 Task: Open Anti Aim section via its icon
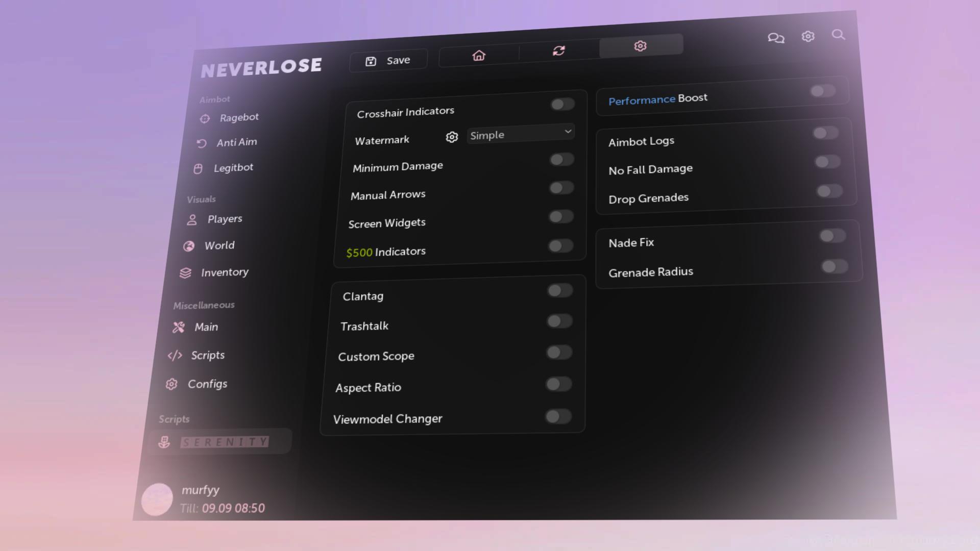click(201, 143)
